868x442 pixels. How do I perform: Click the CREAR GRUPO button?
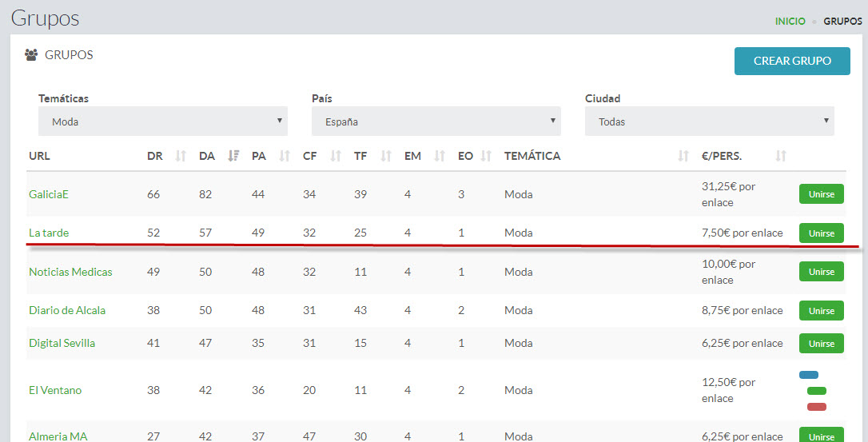click(x=792, y=61)
